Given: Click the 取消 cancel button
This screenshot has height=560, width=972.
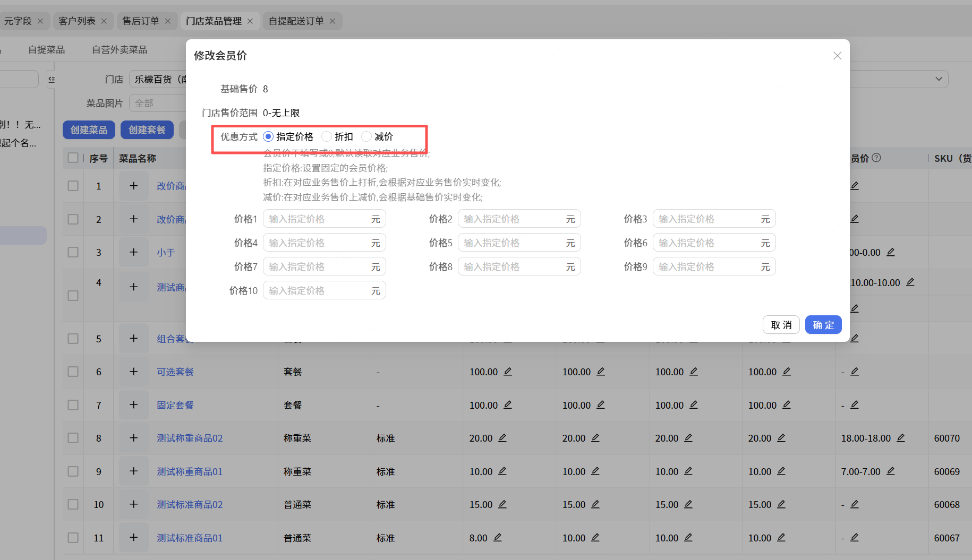Looking at the screenshot, I should pyautogui.click(x=781, y=325).
